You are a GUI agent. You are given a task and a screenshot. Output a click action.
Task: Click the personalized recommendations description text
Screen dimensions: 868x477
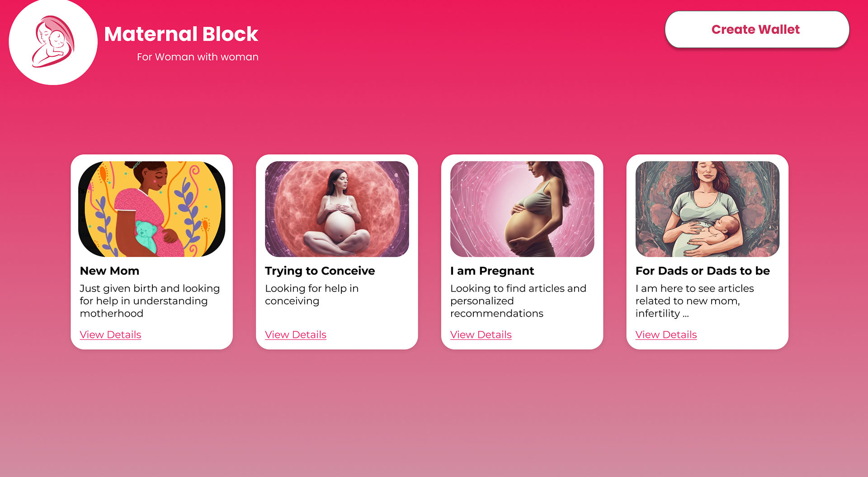tap(518, 301)
